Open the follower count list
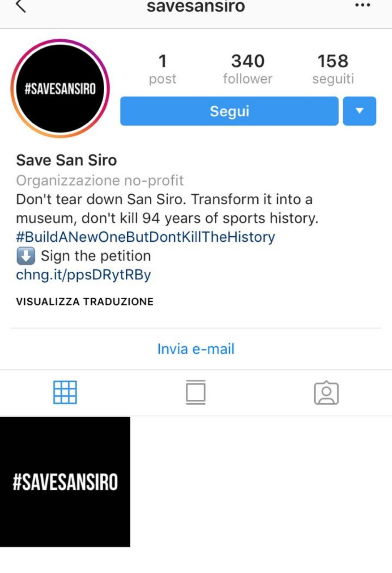392x573 pixels. pos(247,69)
